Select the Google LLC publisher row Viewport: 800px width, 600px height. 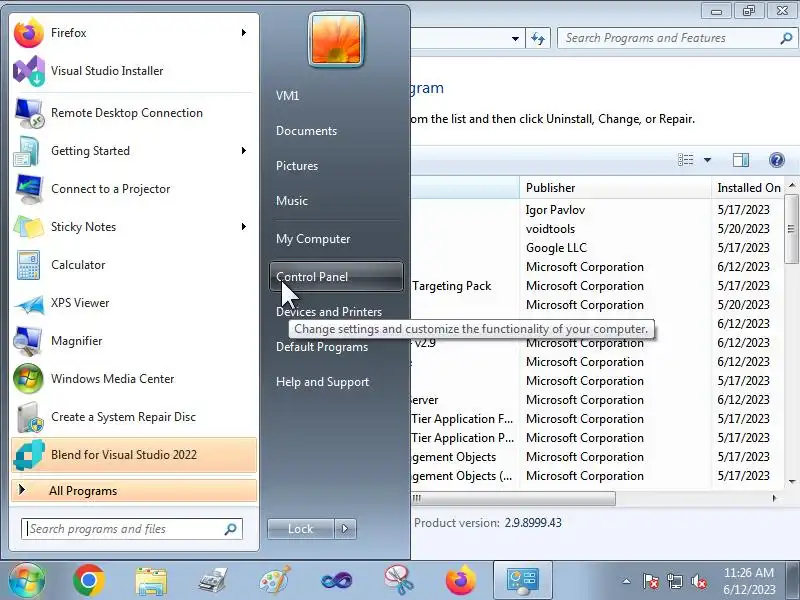pos(556,248)
